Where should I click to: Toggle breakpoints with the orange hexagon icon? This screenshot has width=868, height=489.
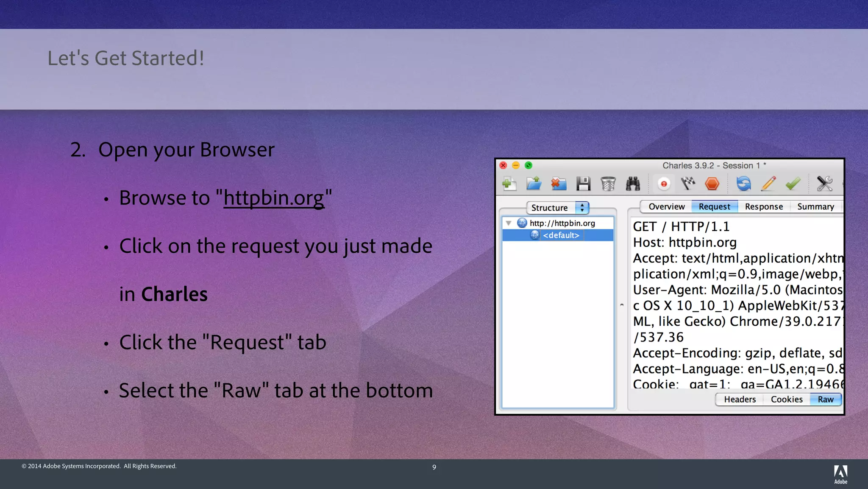tap(712, 184)
